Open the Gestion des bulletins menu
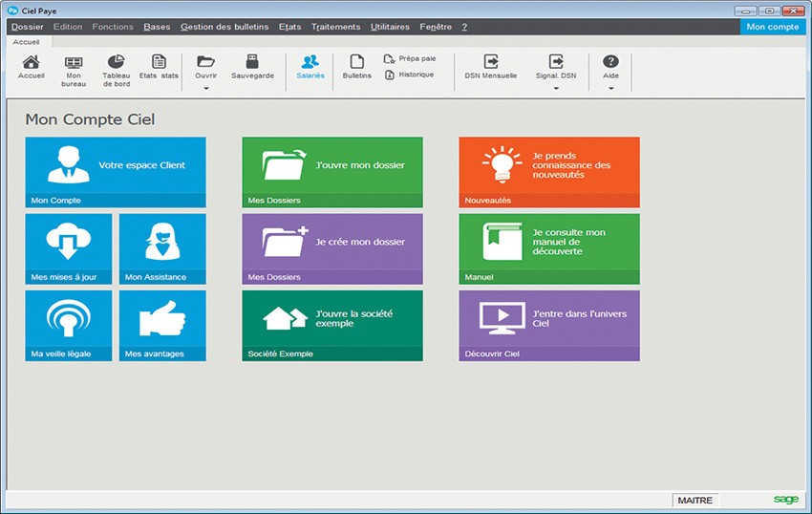812x514 pixels. click(x=224, y=27)
